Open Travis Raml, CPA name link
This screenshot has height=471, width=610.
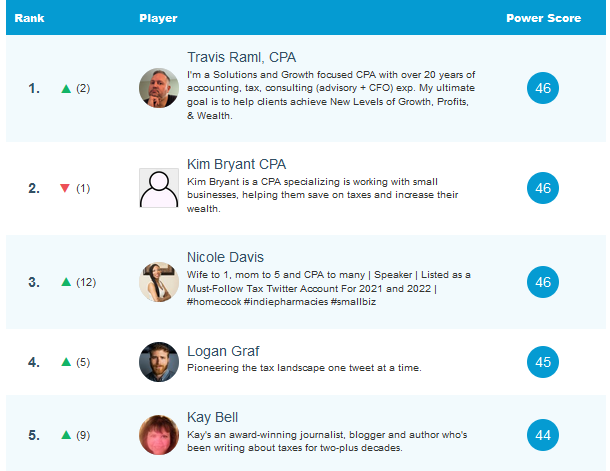point(241,57)
